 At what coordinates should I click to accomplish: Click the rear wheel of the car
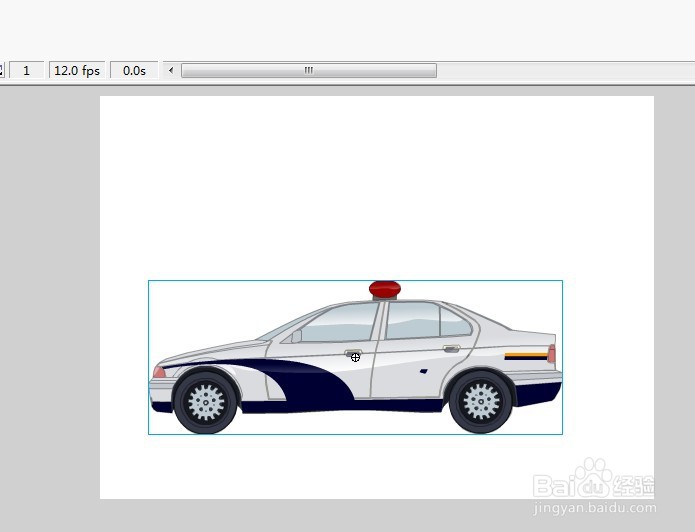(x=481, y=402)
